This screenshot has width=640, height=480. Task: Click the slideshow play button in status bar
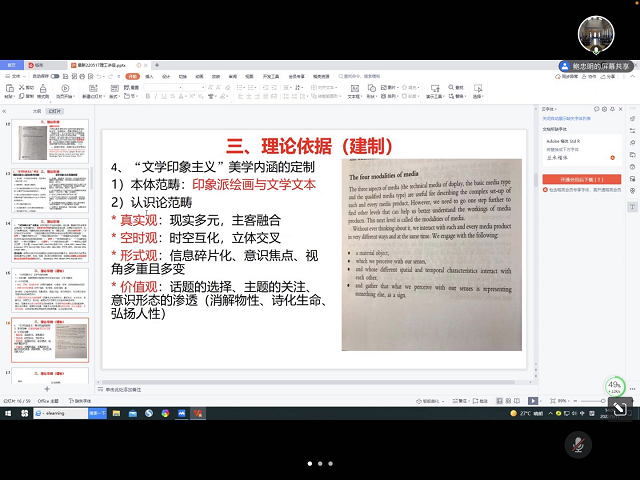point(533,401)
